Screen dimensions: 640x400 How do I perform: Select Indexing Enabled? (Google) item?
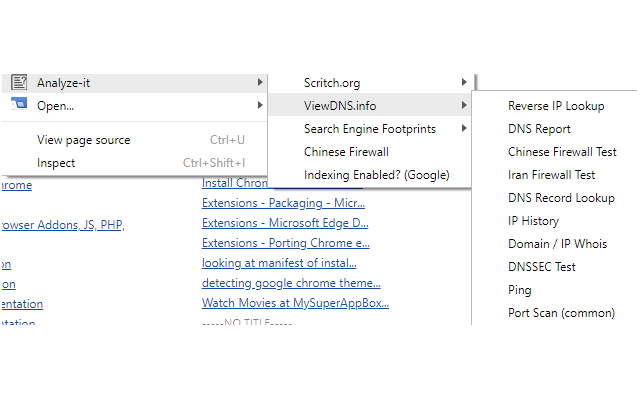[370, 175]
